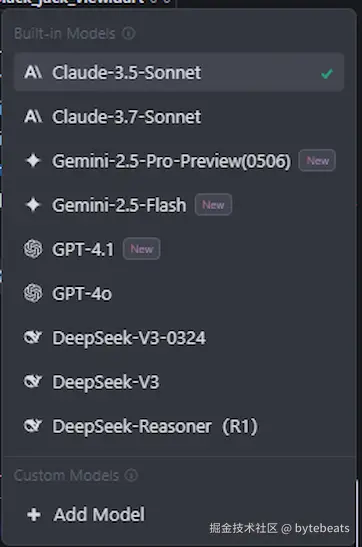Switch to the Gemini-2.5-Flash model
This screenshot has height=547, width=362.
(179, 205)
